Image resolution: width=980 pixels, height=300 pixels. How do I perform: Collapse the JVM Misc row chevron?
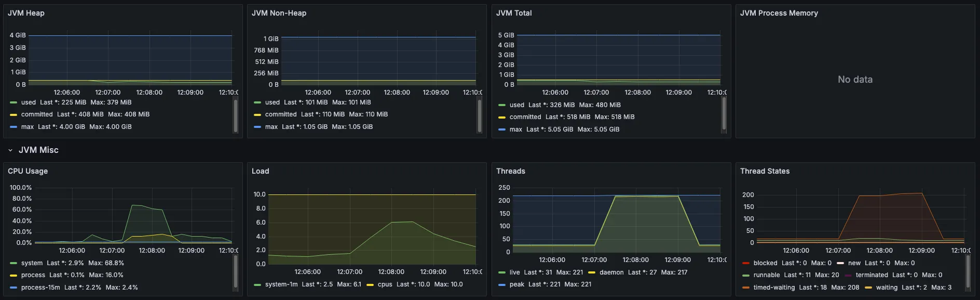point(10,150)
